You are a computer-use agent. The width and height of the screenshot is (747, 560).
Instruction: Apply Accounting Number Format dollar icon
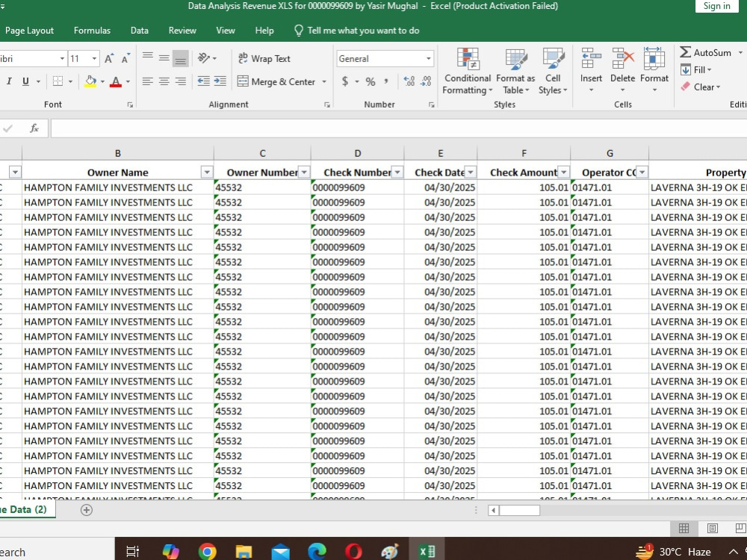(345, 81)
